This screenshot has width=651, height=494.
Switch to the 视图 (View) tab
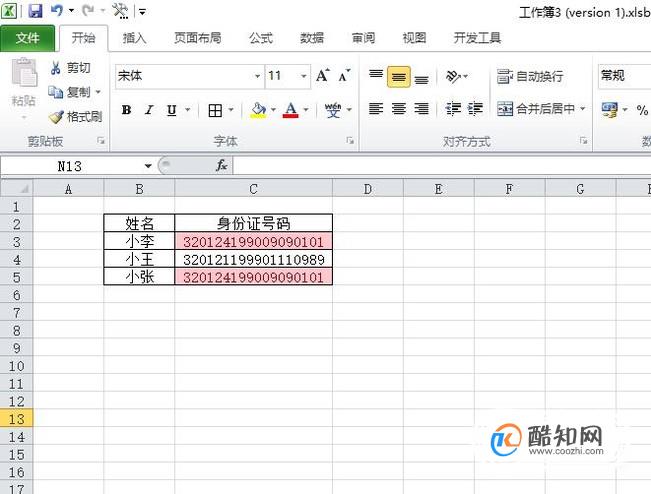tap(414, 38)
